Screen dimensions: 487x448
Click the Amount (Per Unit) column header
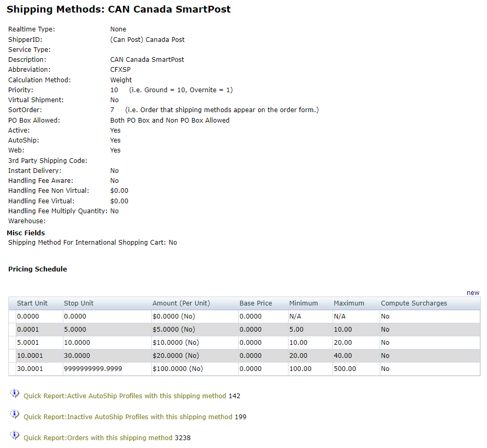pos(181,303)
